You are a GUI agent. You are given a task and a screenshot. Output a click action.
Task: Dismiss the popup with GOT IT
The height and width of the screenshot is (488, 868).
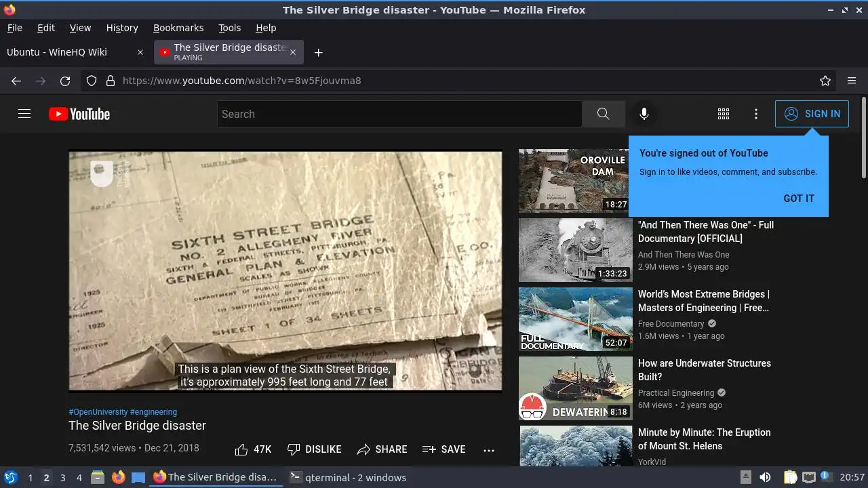(x=799, y=199)
